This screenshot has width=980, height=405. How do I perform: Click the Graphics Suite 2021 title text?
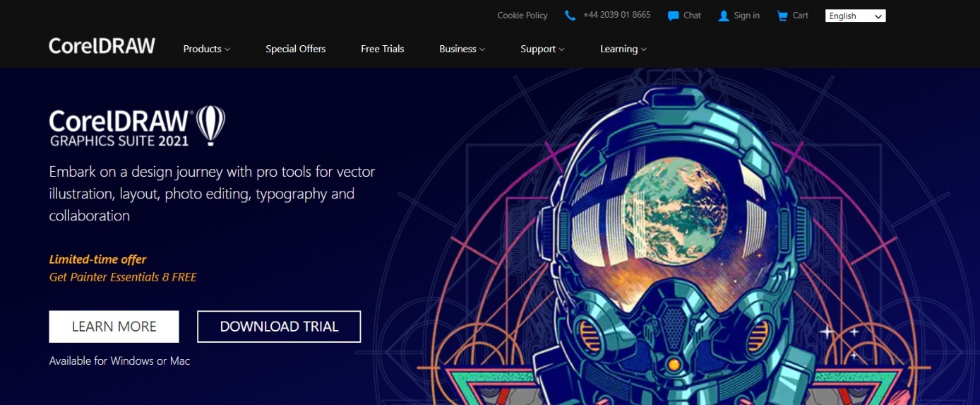click(x=119, y=141)
